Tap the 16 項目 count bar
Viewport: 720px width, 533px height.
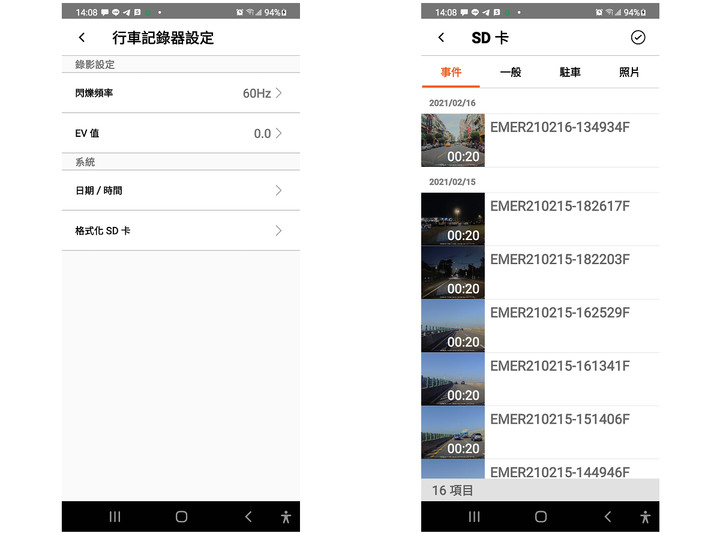click(540, 490)
